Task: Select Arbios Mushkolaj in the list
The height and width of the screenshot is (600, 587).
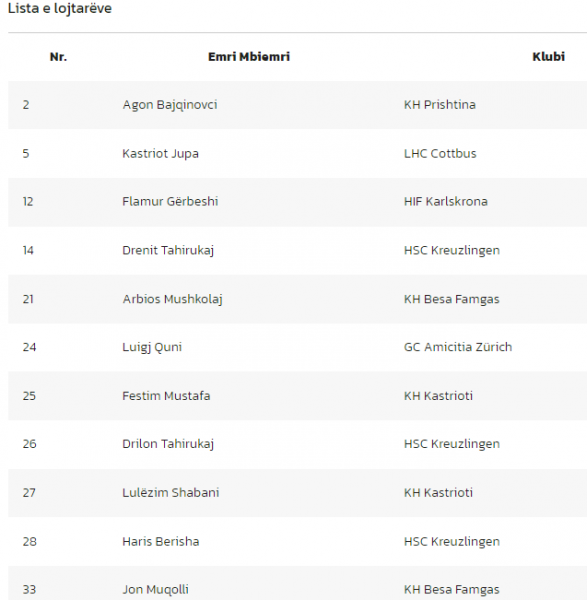Action: [x=172, y=299]
